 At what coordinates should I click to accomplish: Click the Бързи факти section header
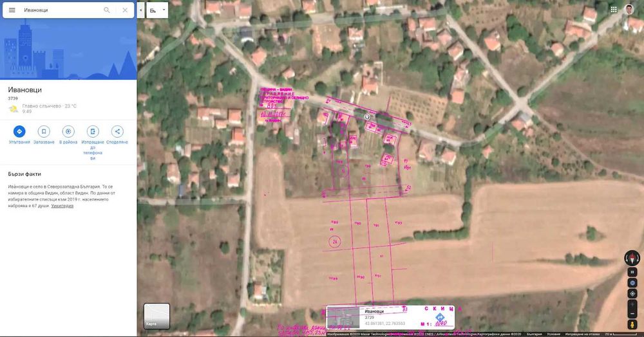(24, 174)
